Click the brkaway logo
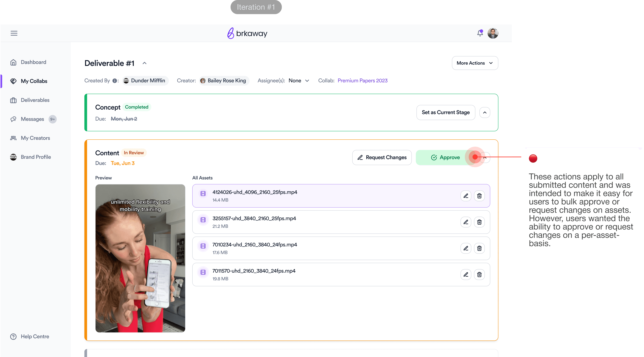 pyautogui.click(x=247, y=33)
